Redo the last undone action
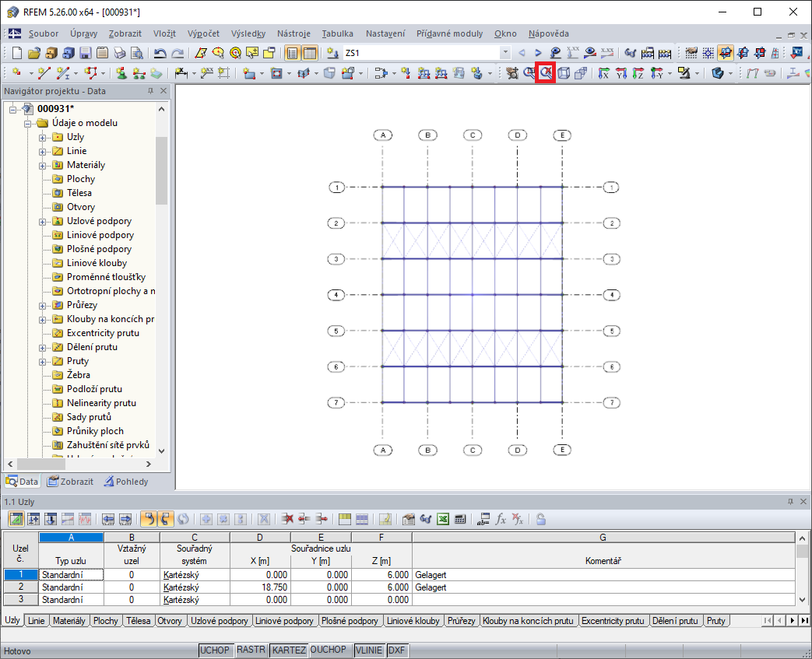The height and width of the screenshot is (659, 812). pos(177,53)
